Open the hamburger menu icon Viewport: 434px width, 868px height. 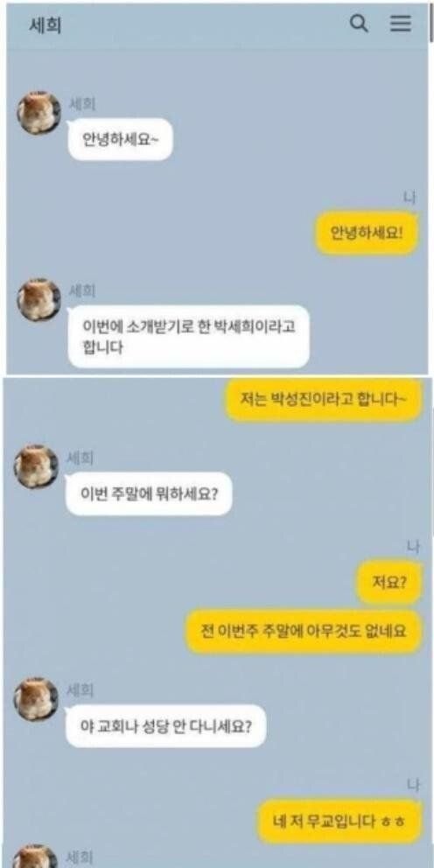click(401, 24)
